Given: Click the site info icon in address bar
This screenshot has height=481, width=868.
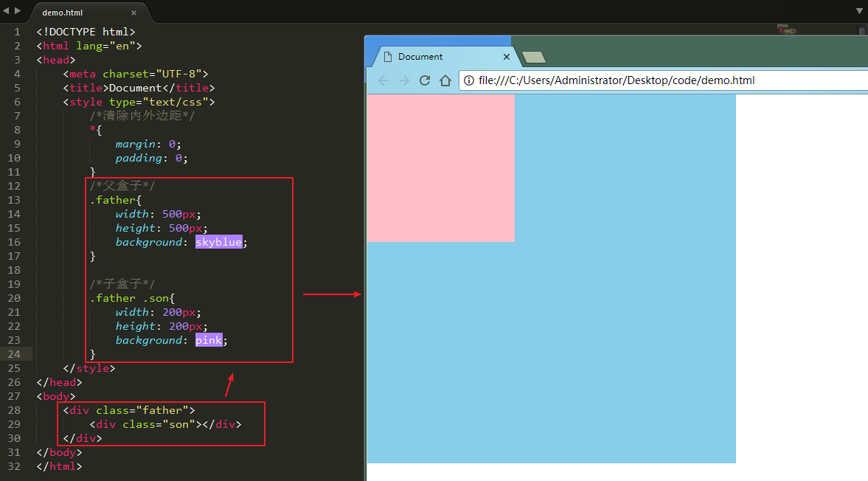Looking at the screenshot, I should (469, 81).
